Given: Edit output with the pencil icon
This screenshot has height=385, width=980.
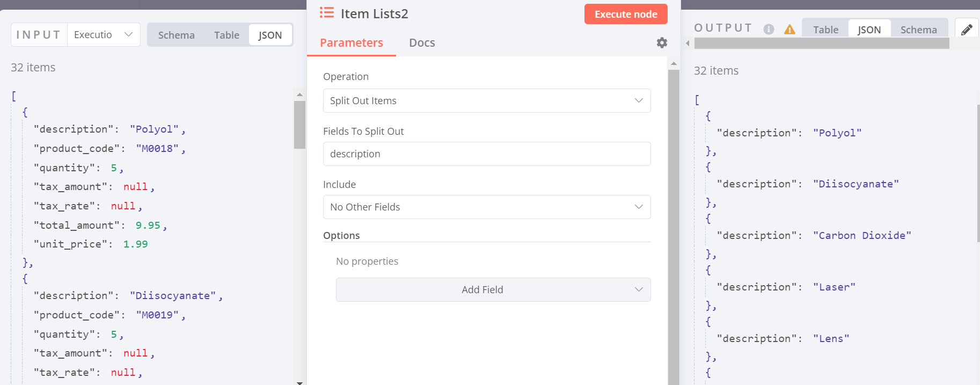Looking at the screenshot, I should (x=967, y=30).
